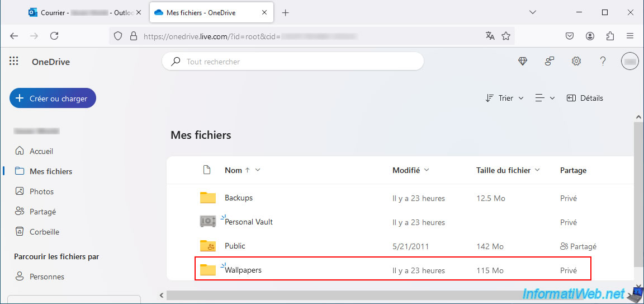The height and width of the screenshot is (304, 644).
Task: Open the view layout options dropdown
Action: pos(545,98)
